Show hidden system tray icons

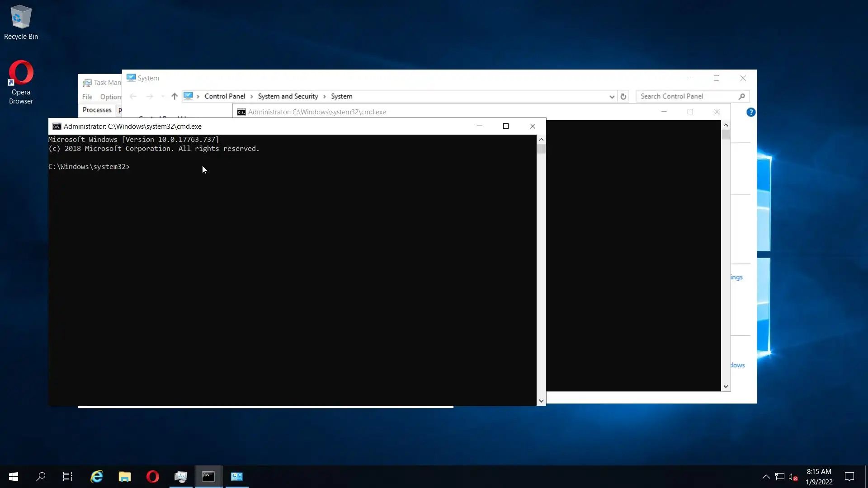click(x=766, y=477)
